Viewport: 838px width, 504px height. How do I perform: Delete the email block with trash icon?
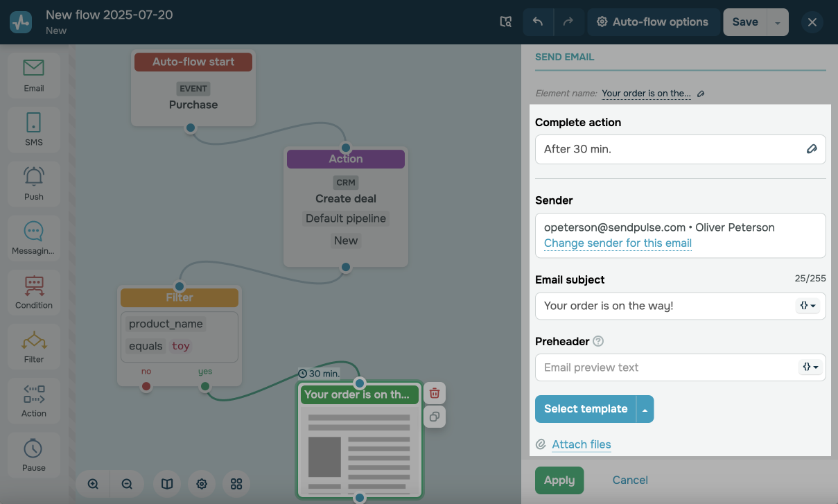pos(435,393)
